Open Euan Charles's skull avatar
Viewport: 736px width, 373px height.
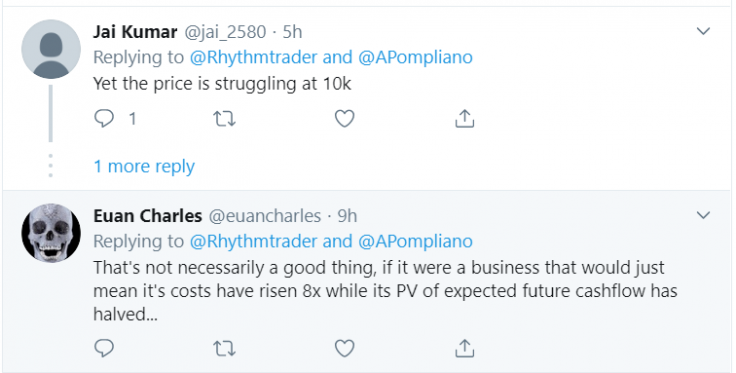51,233
